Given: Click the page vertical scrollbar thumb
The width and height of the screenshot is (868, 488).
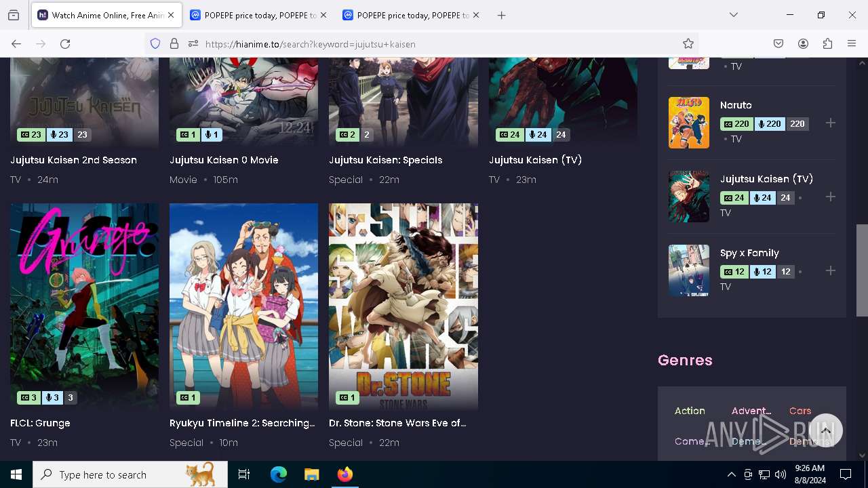Looking at the screenshot, I should point(862,270).
